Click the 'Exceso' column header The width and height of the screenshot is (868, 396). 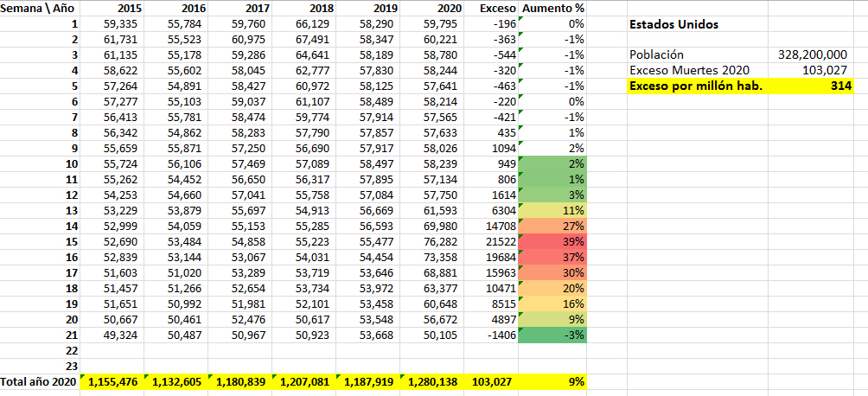[x=491, y=9]
